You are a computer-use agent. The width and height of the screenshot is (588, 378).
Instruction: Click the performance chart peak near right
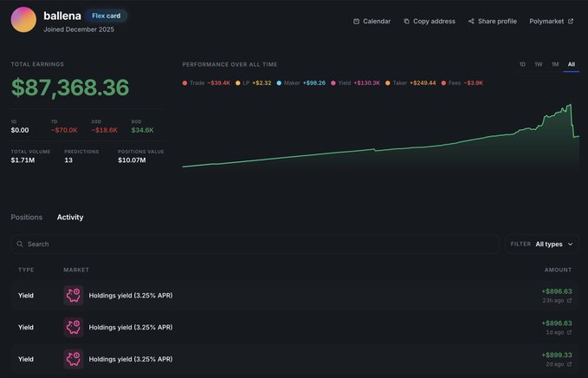coord(570,105)
